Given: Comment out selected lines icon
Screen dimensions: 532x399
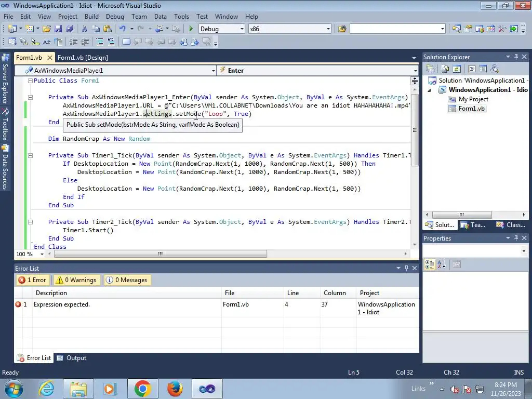Looking at the screenshot, I should [99, 42].
